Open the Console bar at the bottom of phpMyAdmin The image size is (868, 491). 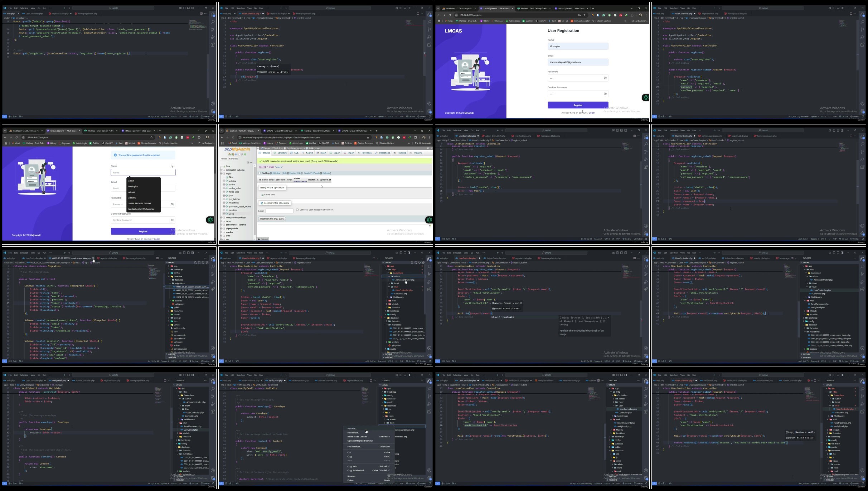tap(263, 239)
